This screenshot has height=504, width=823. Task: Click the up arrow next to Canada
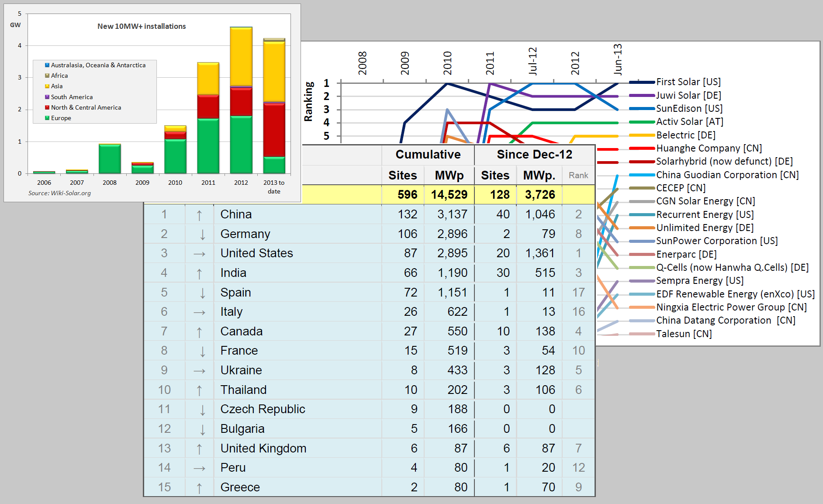click(x=199, y=331)
